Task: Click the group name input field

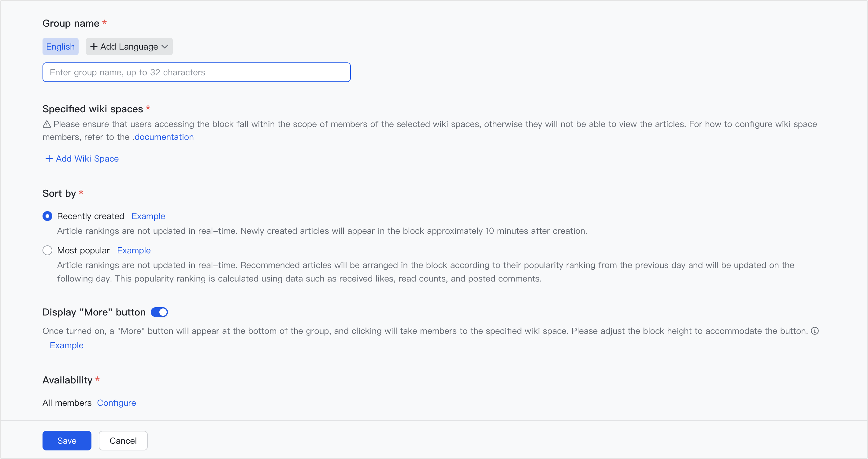Action: click(x=196, y=72)
